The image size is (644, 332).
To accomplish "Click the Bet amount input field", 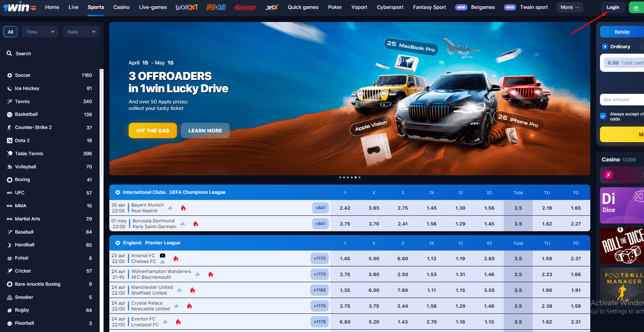I will click(622, 100).
